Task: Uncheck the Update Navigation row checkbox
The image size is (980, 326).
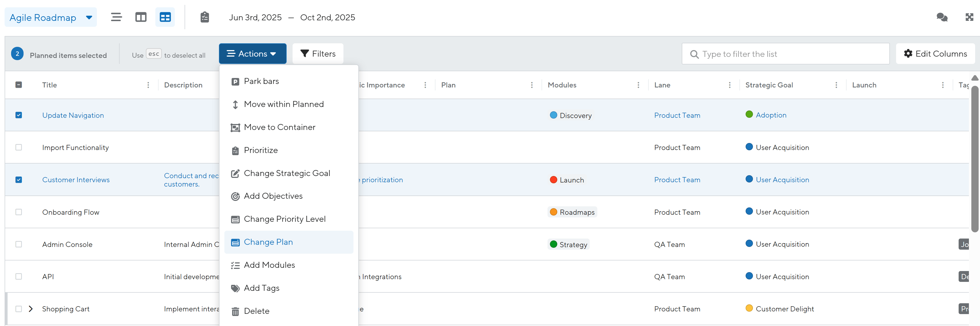Action: 19,115
